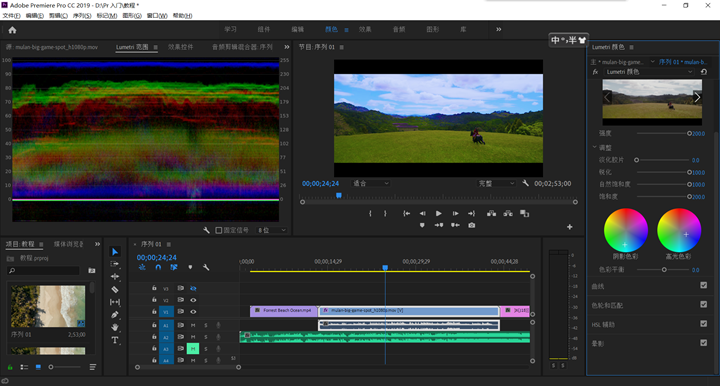The height and width of the screenshot is (386, 720).
Task: Play the program monitor video
Action: pyautogui.click(x=439, y=213)
